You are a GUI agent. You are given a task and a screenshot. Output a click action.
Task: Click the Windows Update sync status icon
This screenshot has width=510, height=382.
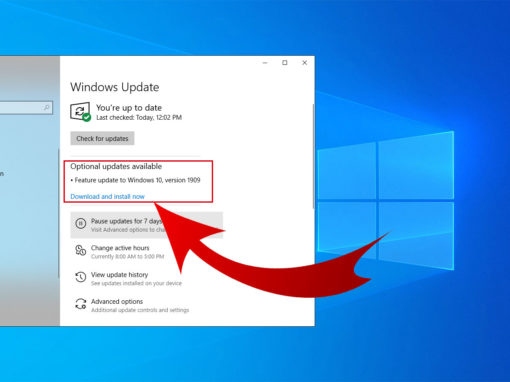[x=80, y=112]
